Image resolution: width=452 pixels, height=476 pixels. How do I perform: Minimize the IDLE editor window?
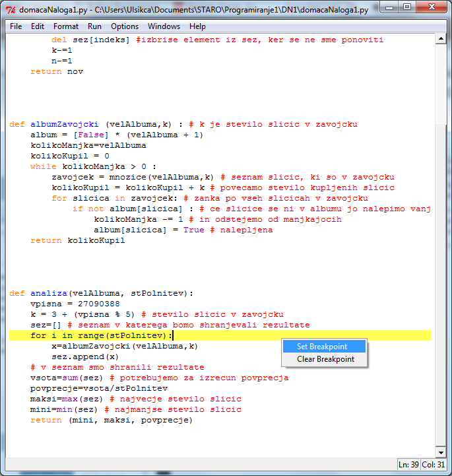tap(389, 9)
